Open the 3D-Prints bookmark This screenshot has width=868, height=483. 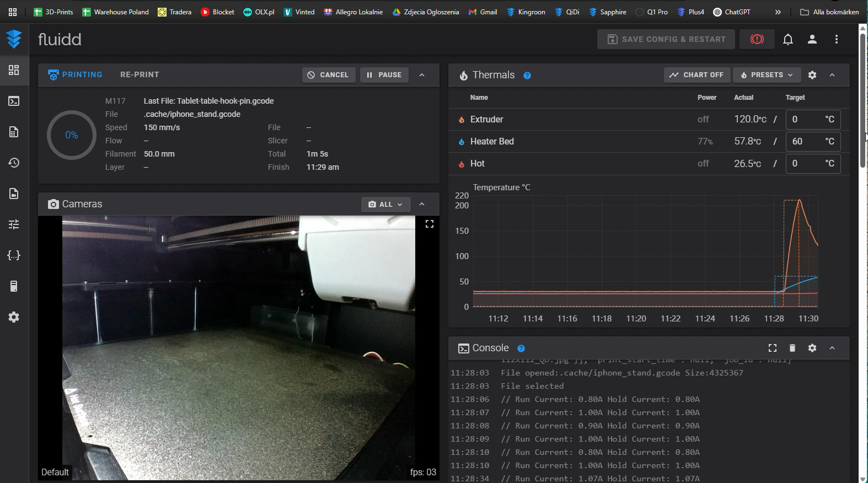coord(53,12)
